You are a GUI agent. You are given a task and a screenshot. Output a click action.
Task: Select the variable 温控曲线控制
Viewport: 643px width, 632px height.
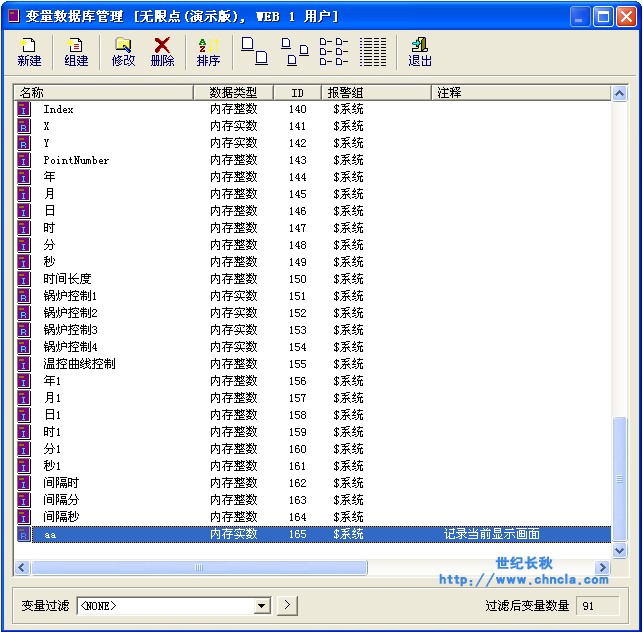coord(80,364)
